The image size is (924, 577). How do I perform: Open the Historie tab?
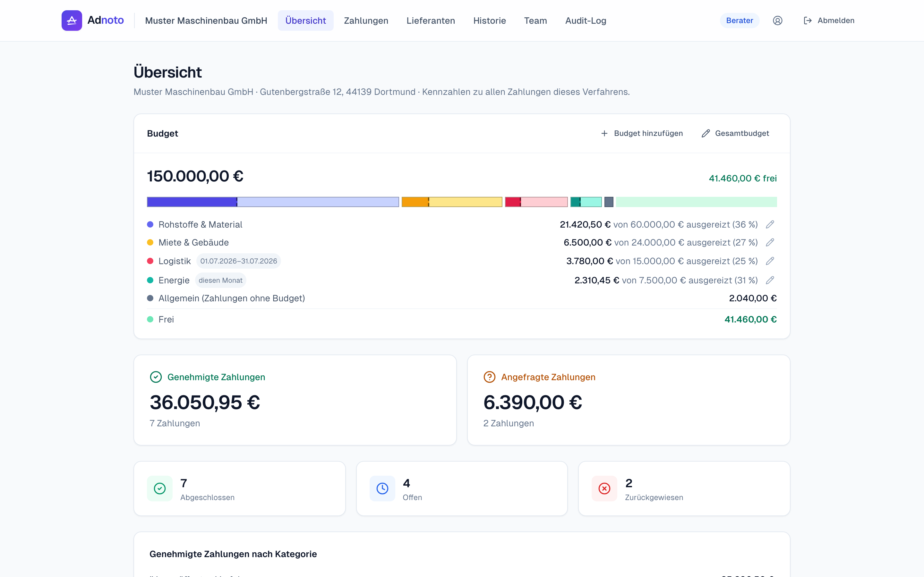pyautogui.click(x=490, y=21)
